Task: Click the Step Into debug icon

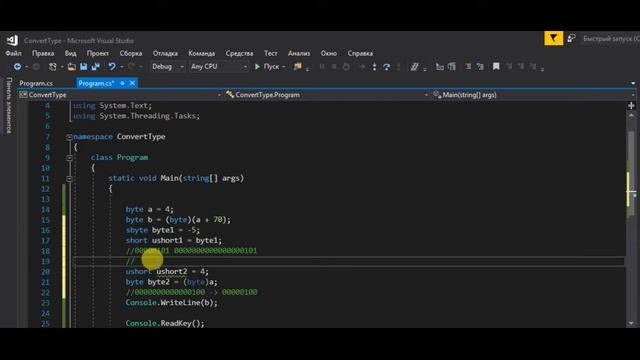Action: click(374, 67)
